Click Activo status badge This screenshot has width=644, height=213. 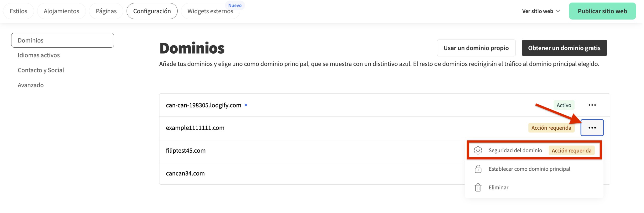coord(563,105)
